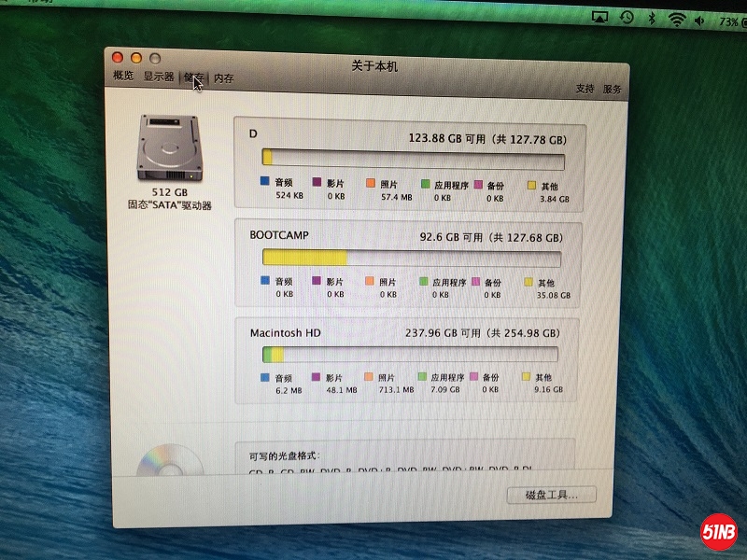
Task: Switch to the 概览 tab
Action: pos(123,76)
